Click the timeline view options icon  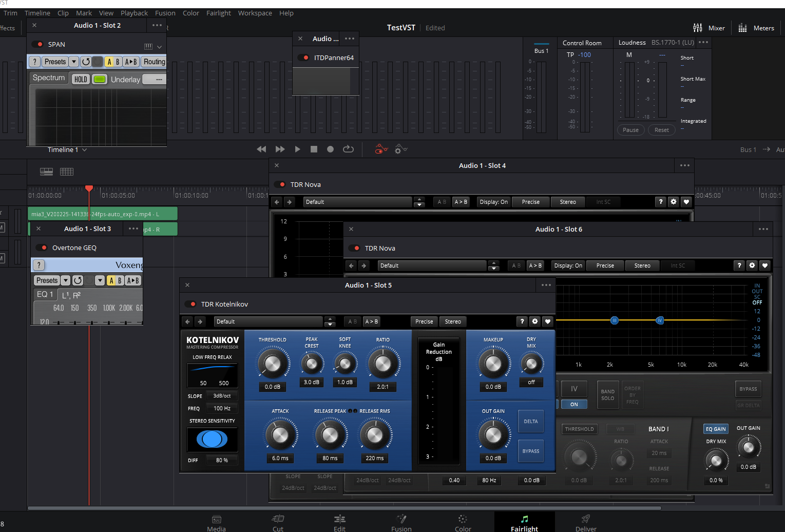pyautogui.click(x=46, y=172)
